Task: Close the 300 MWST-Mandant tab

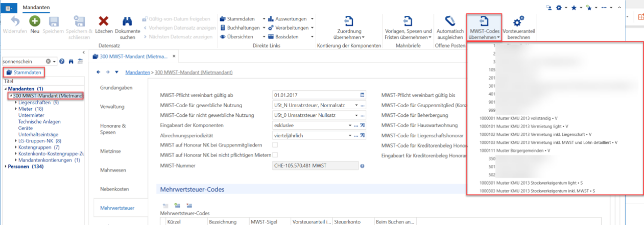Action: [174, 56]
